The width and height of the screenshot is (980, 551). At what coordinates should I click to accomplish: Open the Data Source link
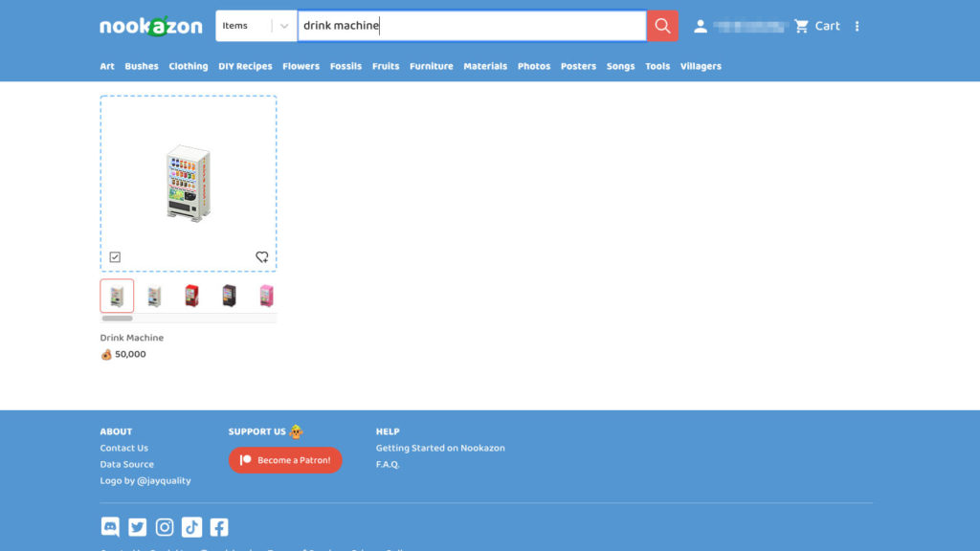pos(127,464)
